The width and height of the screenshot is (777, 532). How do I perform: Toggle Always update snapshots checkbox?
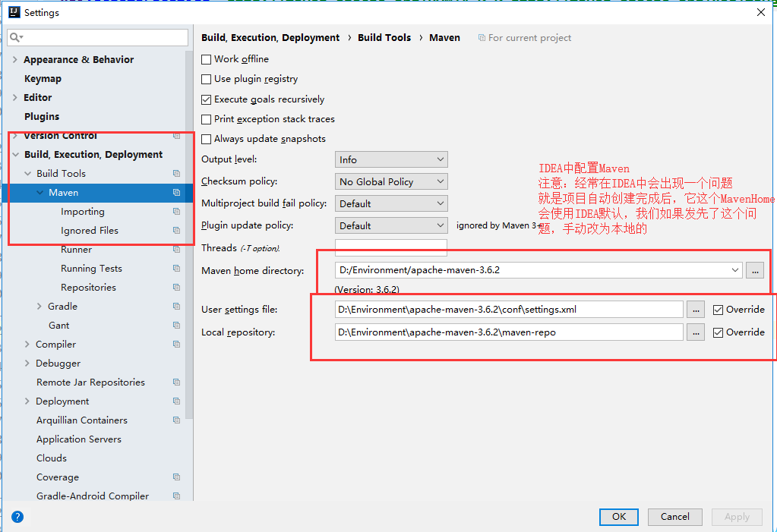tap(206, 139)
